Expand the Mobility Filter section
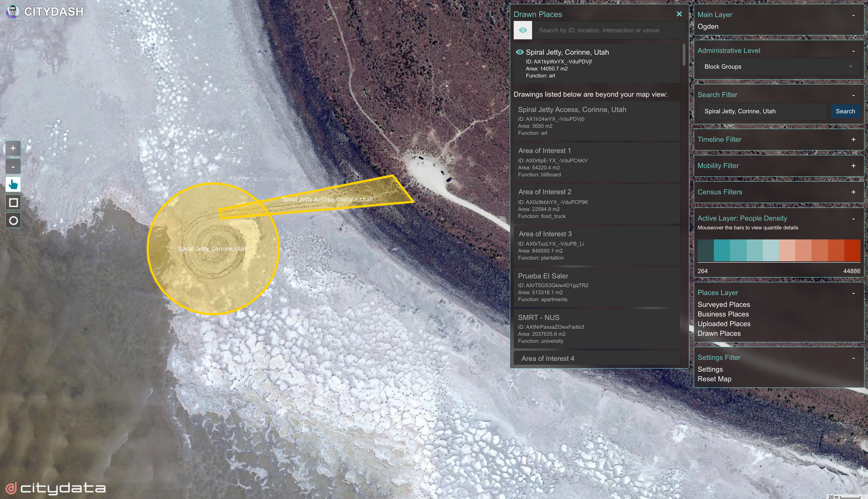 pos(853,166)
